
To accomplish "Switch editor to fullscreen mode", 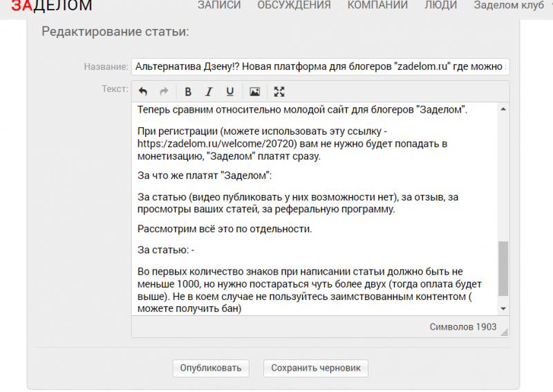I will 279,92.
